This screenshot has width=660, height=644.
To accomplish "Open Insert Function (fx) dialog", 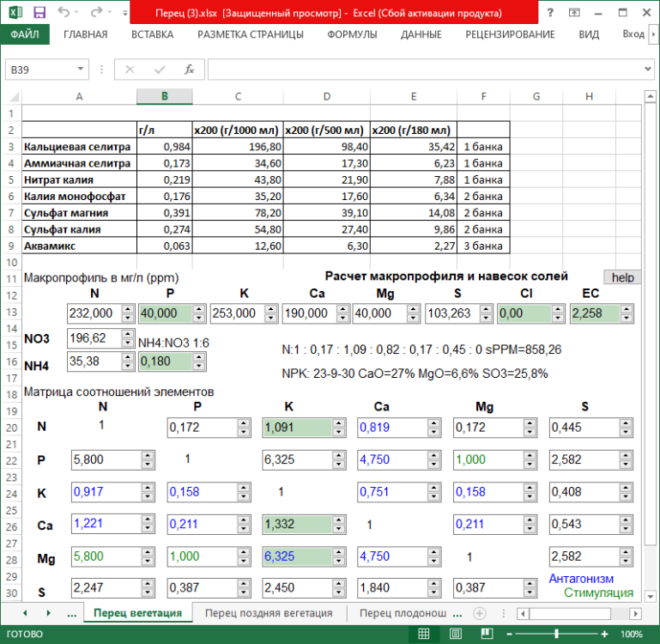I will click(x=189, y=70).
